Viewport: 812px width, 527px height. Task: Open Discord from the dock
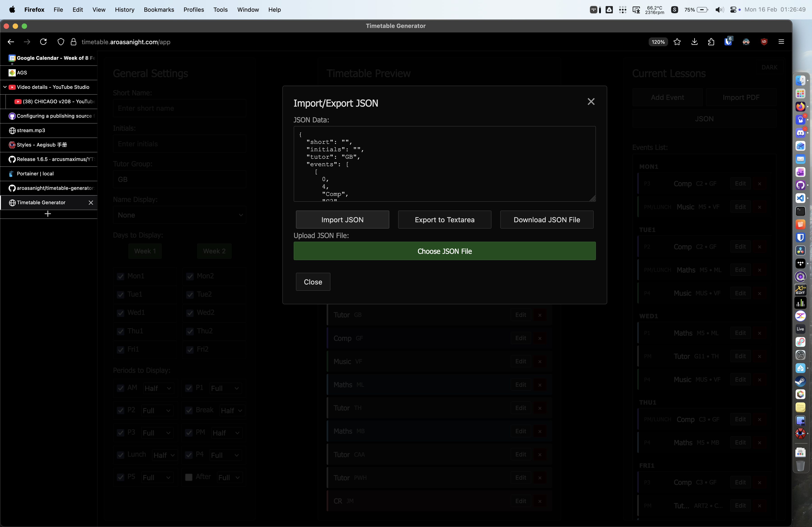(800, 133)
